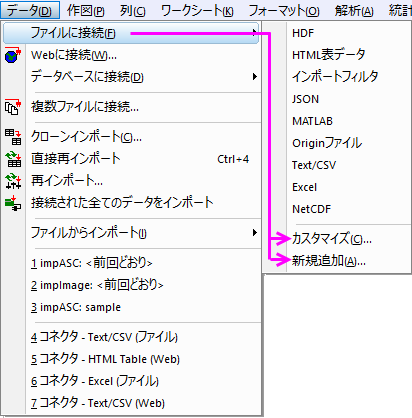Screen dimensions: 412x418
Task: Choose 7 コネクタ - Text/CSV (Web)
Action: (131, 403)
